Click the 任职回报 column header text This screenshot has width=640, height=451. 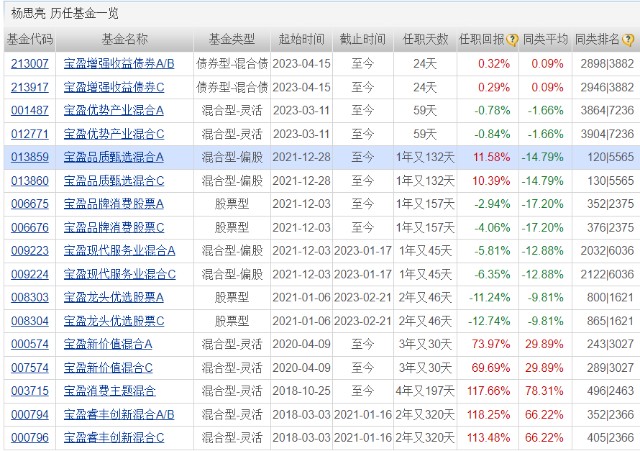[482, 40]
